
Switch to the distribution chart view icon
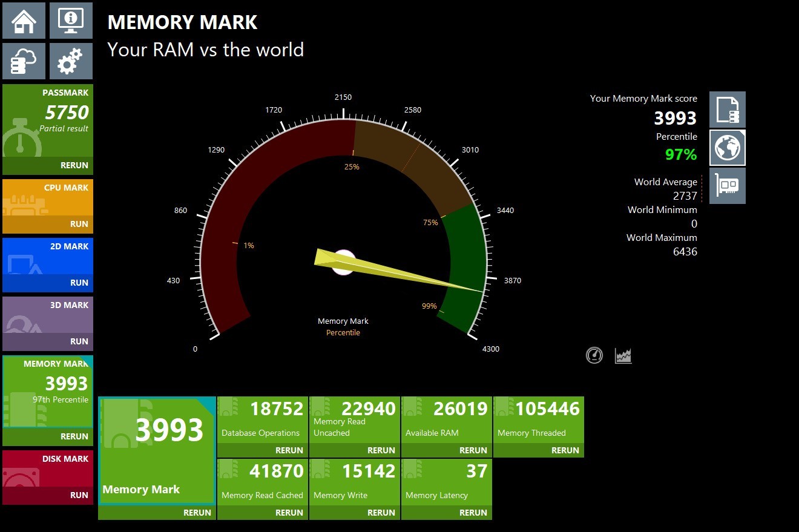[x=623, y=355]
